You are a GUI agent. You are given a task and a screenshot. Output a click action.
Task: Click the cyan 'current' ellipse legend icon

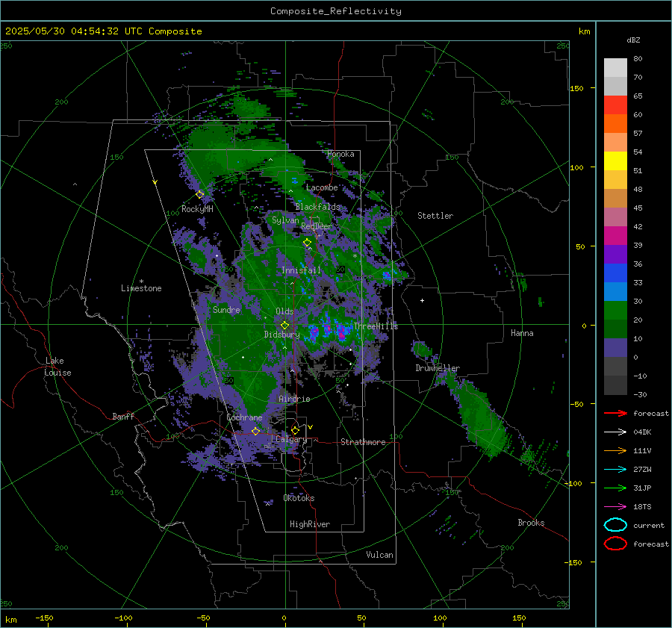point(615,525)
